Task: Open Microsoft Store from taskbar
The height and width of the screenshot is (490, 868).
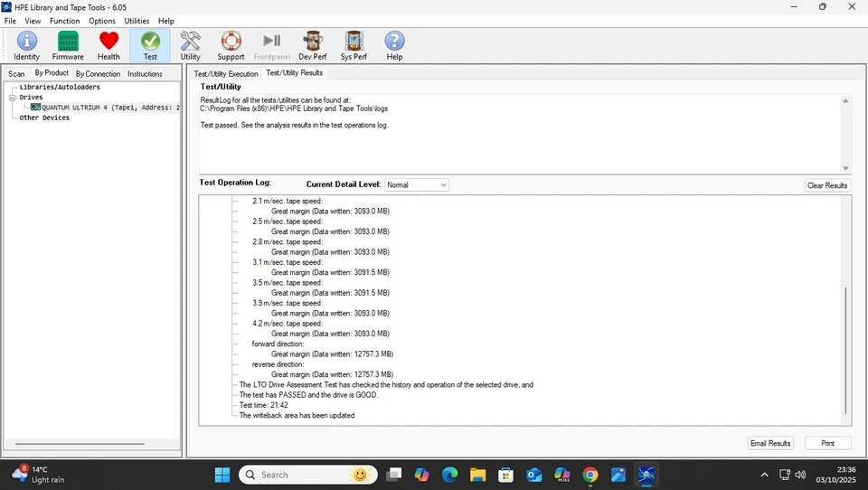Action: (x=506, y=475)
